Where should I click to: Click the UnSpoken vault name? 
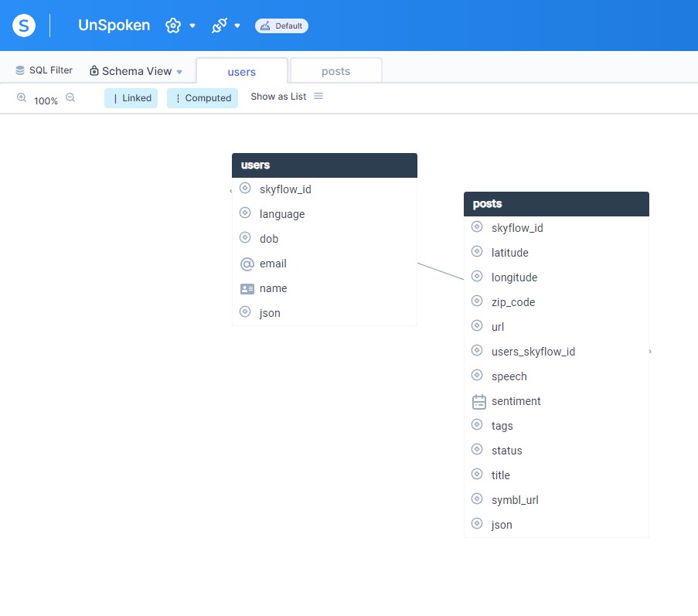click(x=114, y=26)
